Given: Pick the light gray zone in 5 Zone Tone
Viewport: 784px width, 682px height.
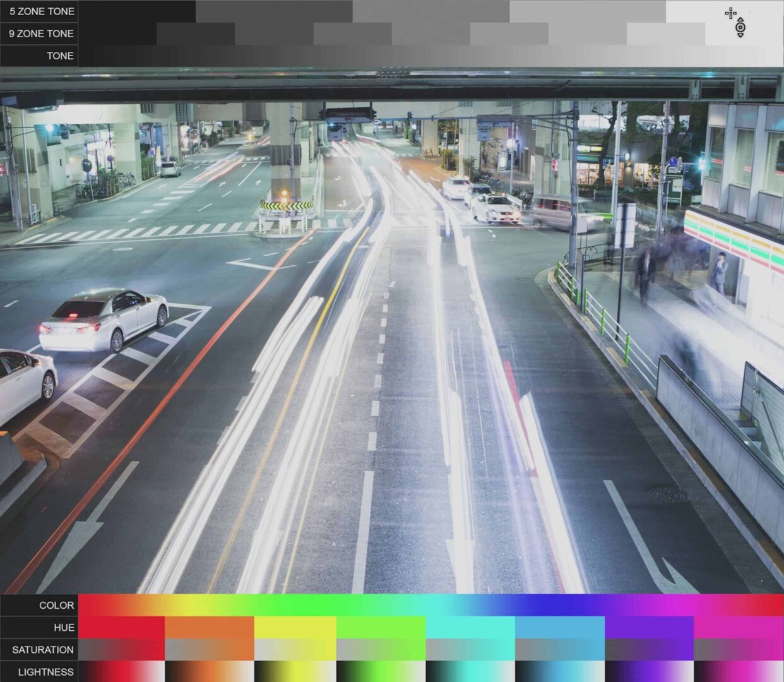Looking at the screenshot, I should 588,11.
